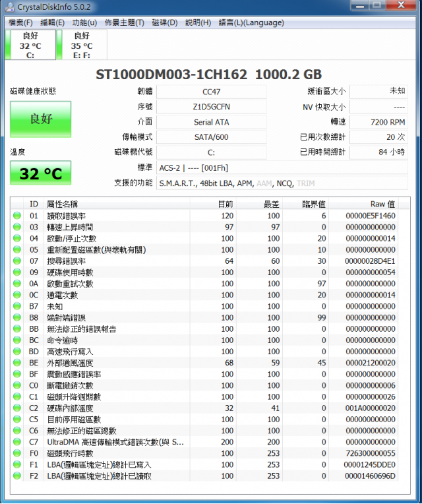Click status dot for 磁頭飛行時數 row

[x=17, y=453]
